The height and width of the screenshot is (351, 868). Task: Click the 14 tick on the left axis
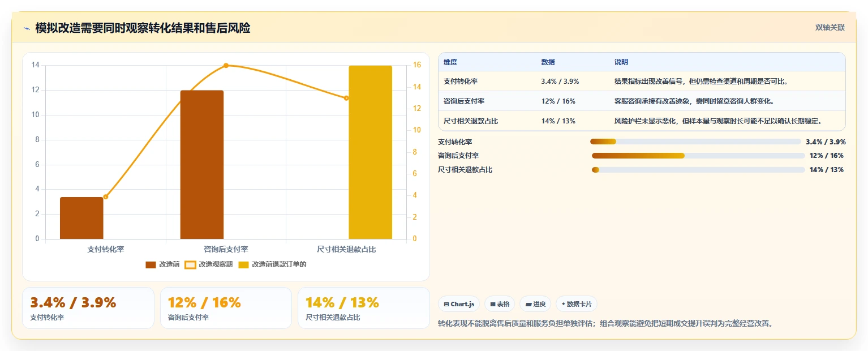pos(35,65)
